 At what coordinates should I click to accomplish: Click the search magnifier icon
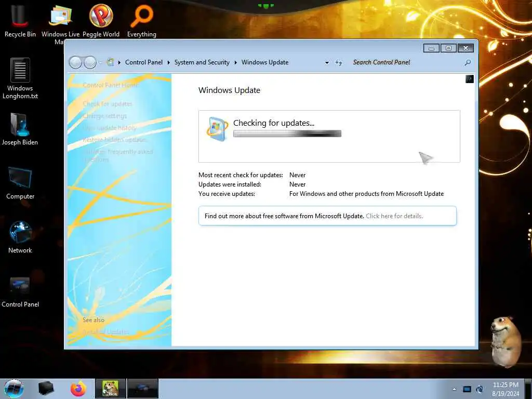pos(468,62)
